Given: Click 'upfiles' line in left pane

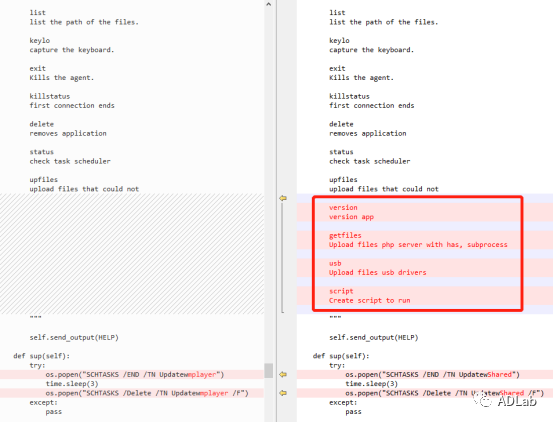Looking at the screenshot, I should tap(43, 180).
